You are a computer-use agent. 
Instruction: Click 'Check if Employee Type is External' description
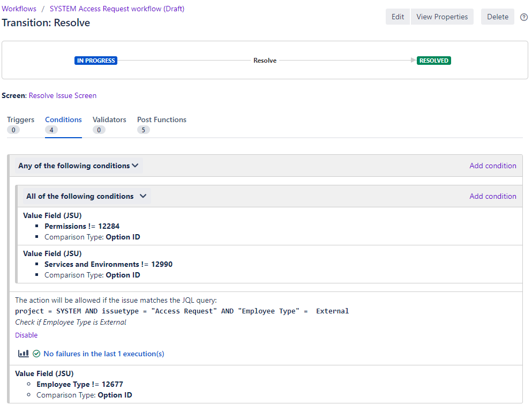tap(71, 322)
